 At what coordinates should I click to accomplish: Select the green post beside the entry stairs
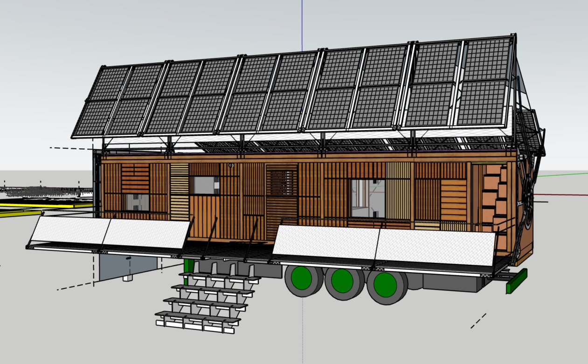click(188, 266)
